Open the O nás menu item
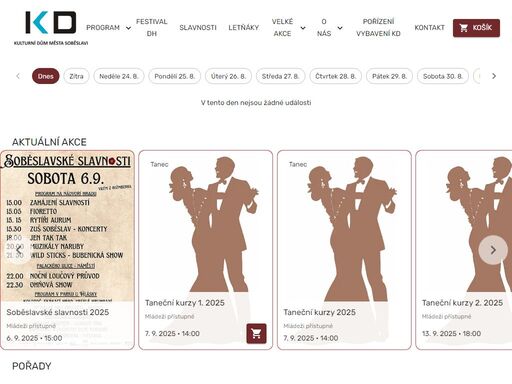This screenshot has width=512, height=384. tap(324, 28)
